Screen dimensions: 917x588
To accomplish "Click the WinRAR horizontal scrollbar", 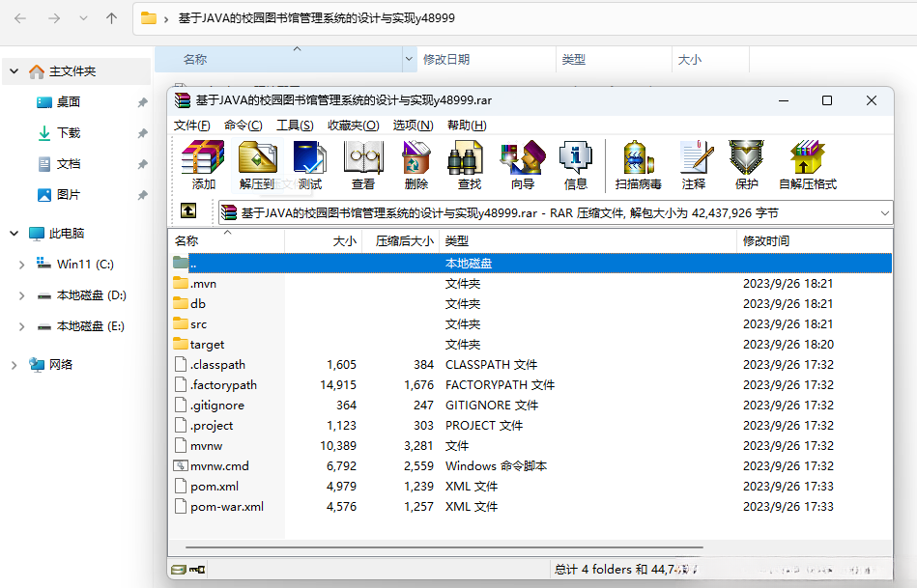I will click(x=444, y=547).
